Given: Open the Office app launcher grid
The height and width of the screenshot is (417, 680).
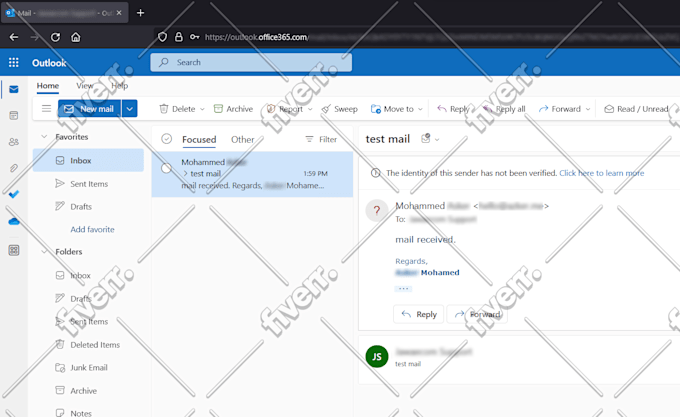Looking at the screenshot, I should click(14, 62).
